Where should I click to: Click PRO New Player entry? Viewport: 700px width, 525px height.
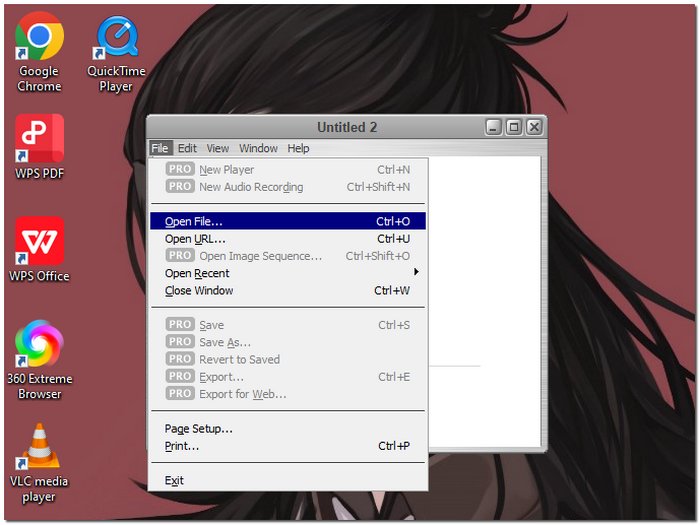[288, 170]
